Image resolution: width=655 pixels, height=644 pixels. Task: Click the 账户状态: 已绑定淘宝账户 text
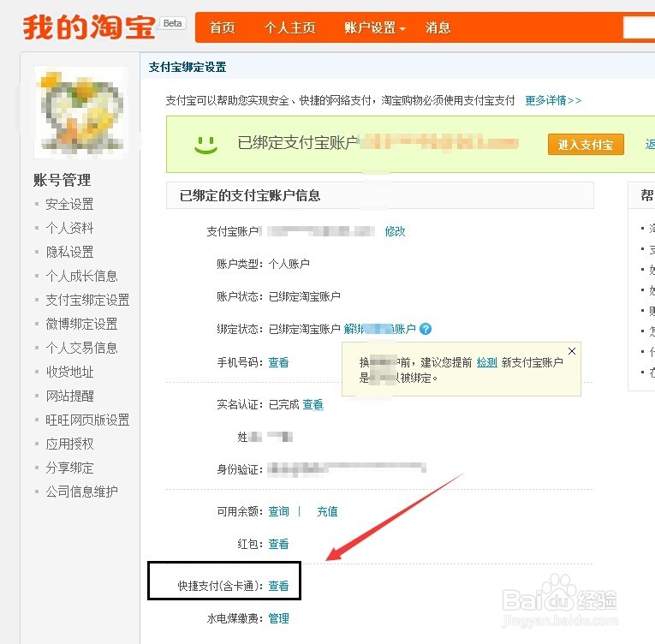[x=278, y=296]
